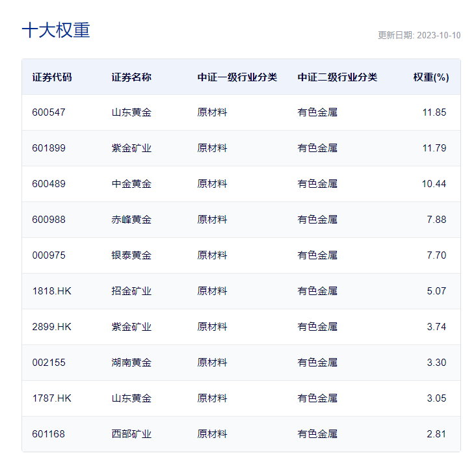
Task: Select the 赤峰黄金 security name
Action: click(x=131, y=220)
